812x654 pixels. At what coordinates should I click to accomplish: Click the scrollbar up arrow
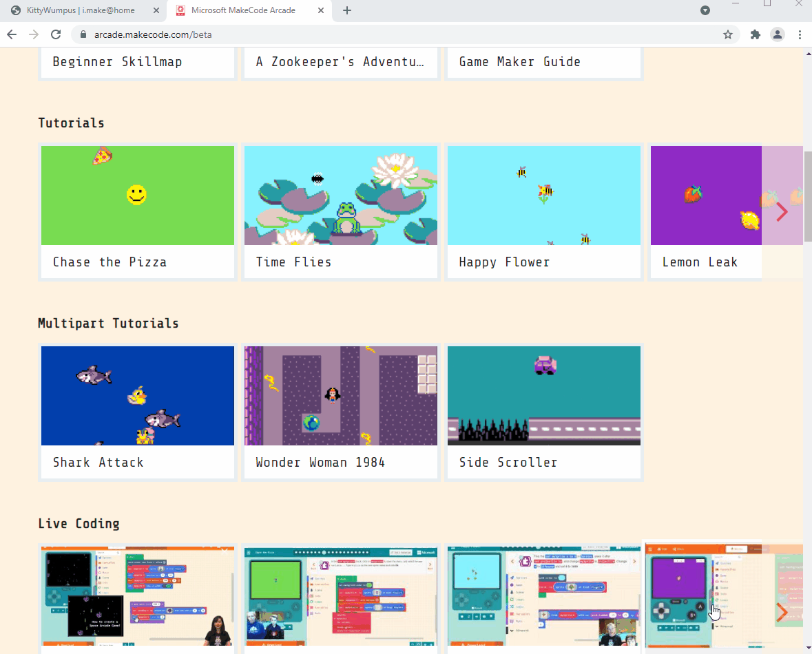click(808, 53)
